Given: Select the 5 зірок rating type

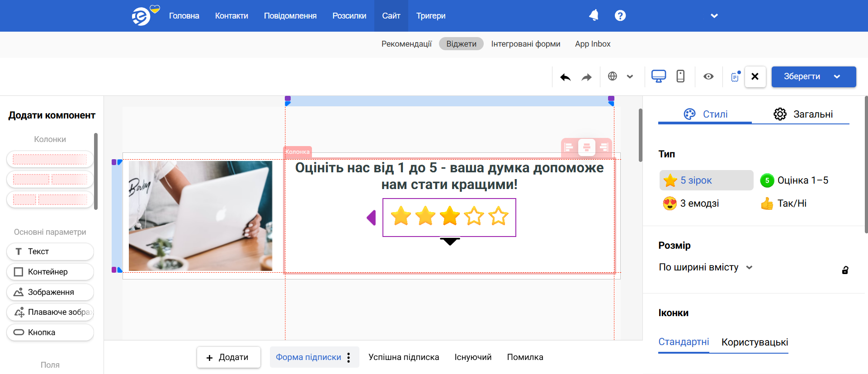Looking at the screenshot, I should pyautogui.click(x=706, y=180).
